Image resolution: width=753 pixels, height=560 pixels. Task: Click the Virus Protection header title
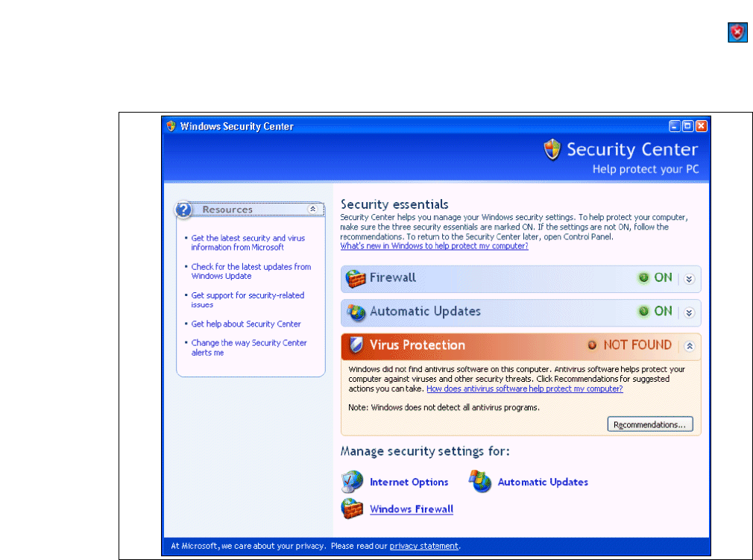(x=418, y=345)
